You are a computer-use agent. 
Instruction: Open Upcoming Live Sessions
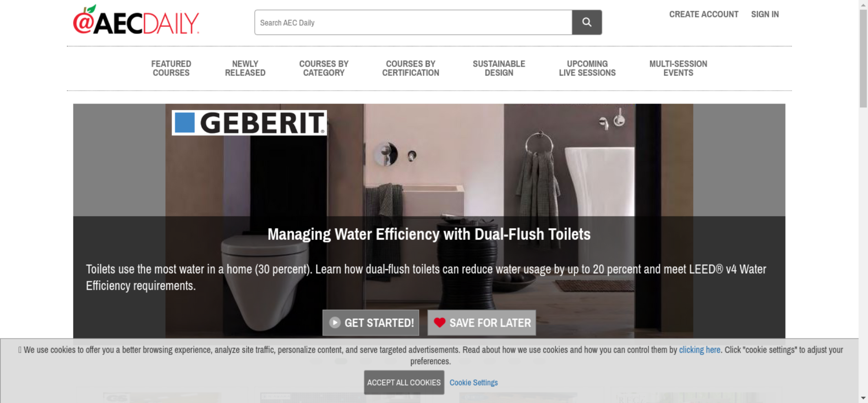(x=587, y=69)
